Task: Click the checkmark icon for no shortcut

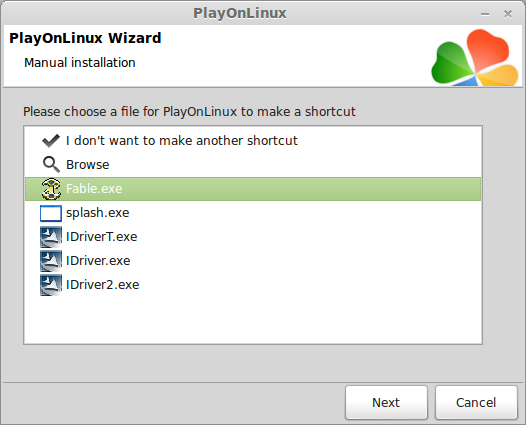Action: click(x=51, y=141)
